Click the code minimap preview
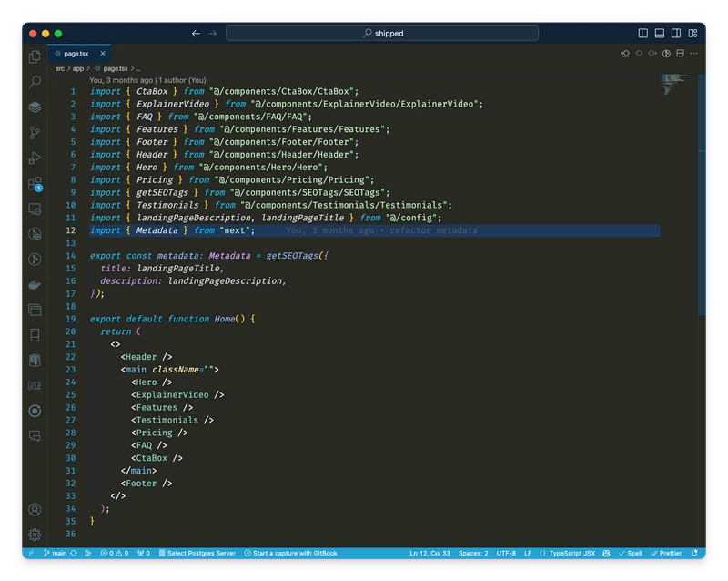 (x=674, y=85)
